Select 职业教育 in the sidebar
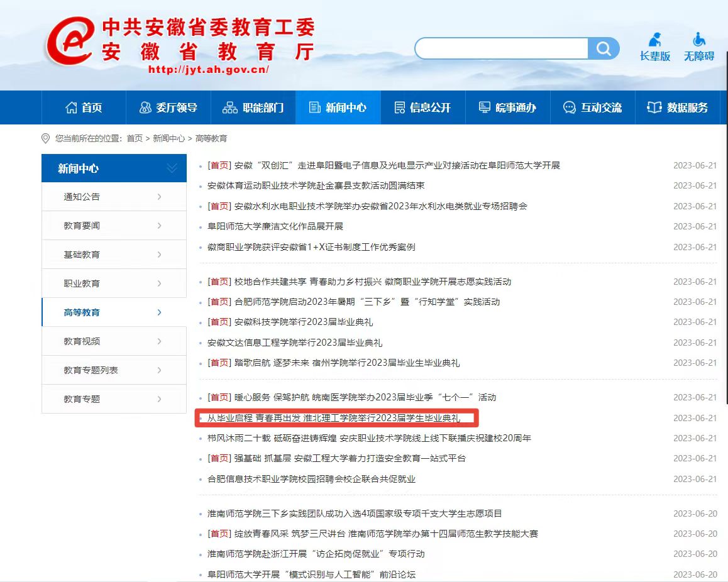Viewport: 728px width, 582px height. tap(114, 283)
